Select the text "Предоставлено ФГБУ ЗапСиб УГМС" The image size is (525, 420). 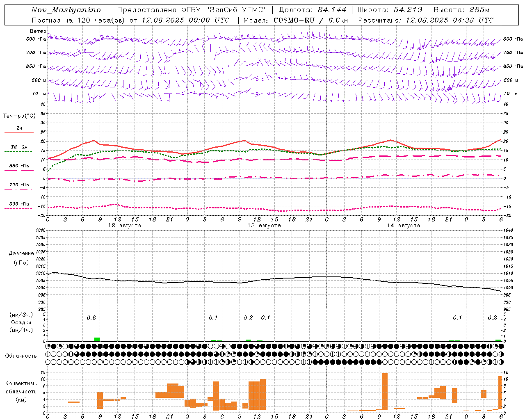tap(192, 10)
